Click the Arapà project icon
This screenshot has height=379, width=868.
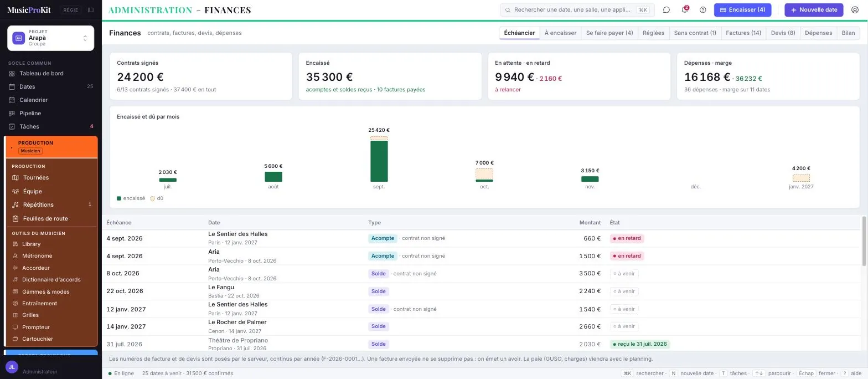(x=19, y=38)
